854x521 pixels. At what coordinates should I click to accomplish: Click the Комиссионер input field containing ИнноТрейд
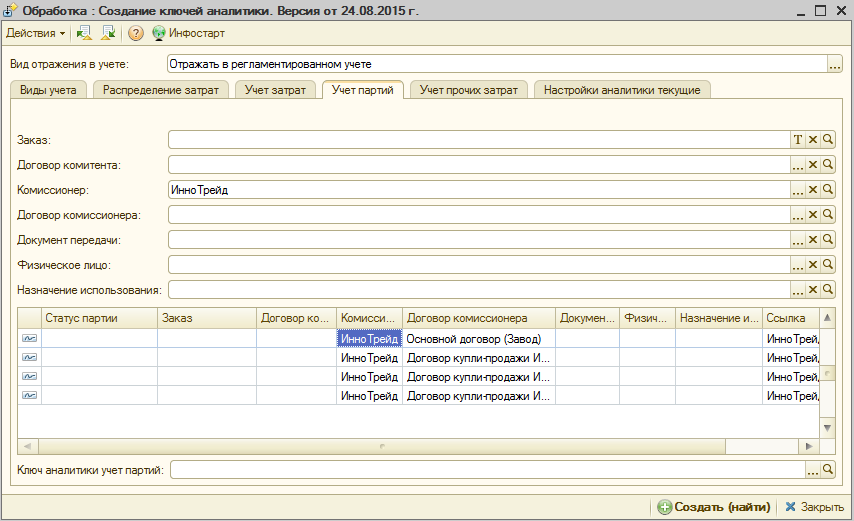coord(479,190)
